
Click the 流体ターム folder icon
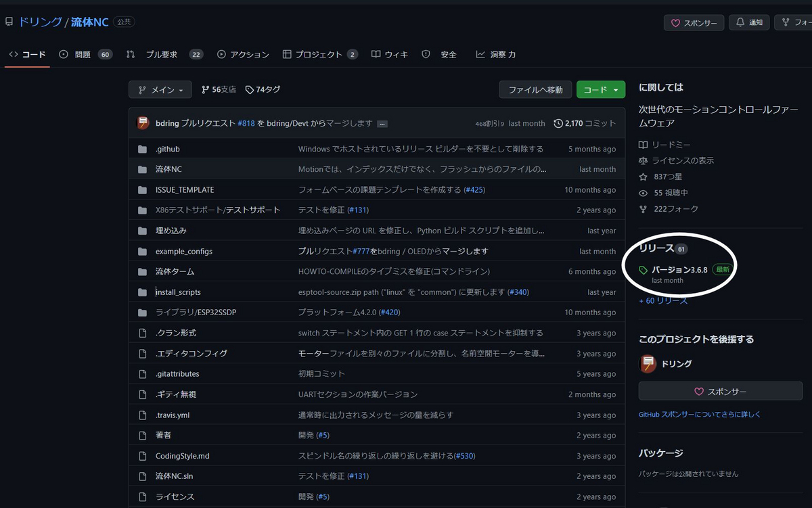[x=142, y=272]
